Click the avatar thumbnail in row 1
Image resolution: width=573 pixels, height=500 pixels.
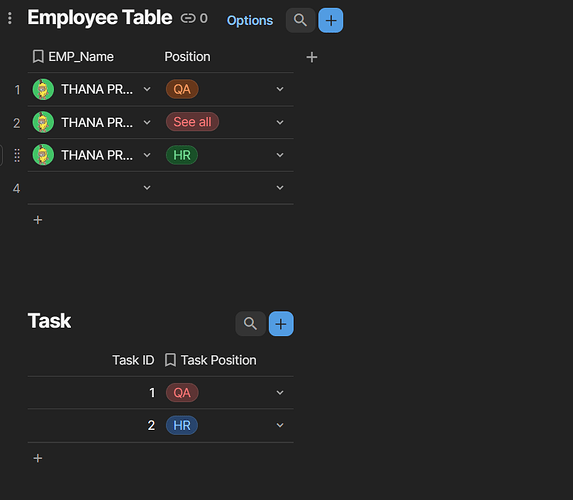point(43,89)
